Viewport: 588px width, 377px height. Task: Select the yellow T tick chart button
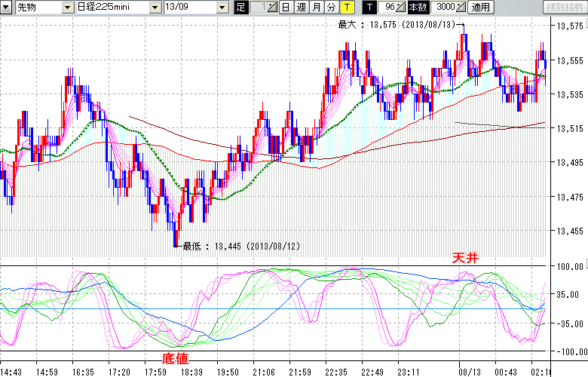pyautogui.click(x=346, y=8)
